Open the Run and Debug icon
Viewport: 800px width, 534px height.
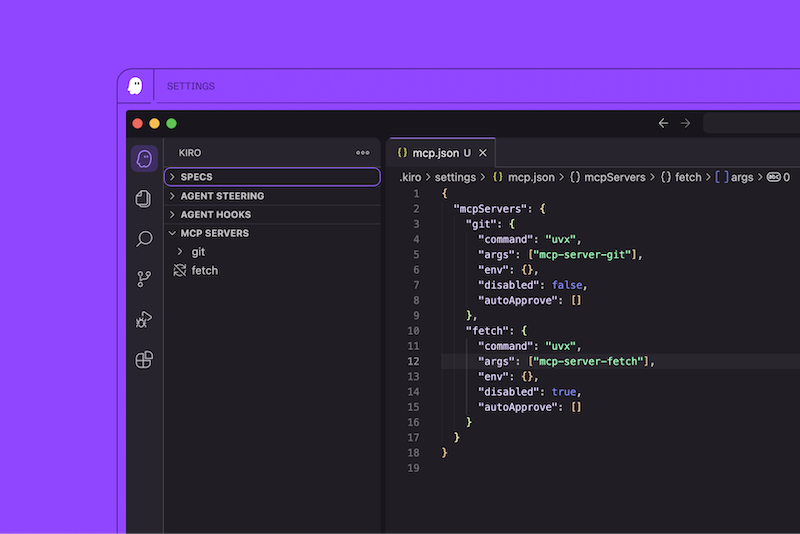click(x=144, y=320)
